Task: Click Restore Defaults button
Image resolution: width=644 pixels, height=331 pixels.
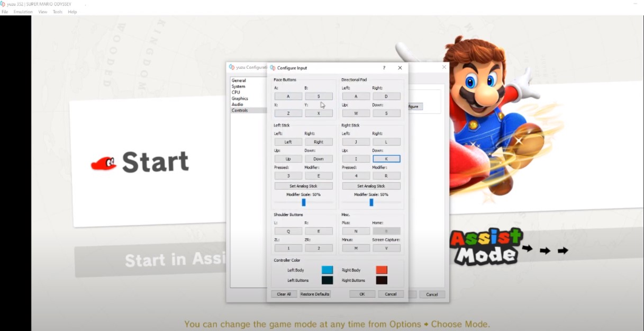Action: (315, 294)
